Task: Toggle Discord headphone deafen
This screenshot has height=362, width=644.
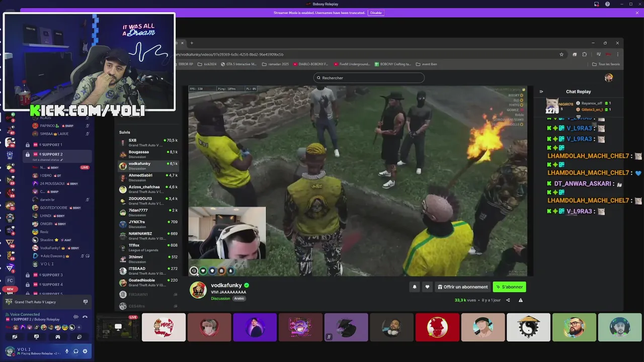Action: pos(76,351)
